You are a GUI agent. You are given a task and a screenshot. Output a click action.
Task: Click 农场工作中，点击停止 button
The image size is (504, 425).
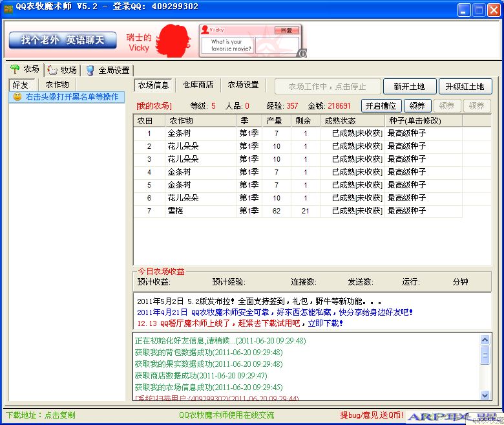point(328,87)
